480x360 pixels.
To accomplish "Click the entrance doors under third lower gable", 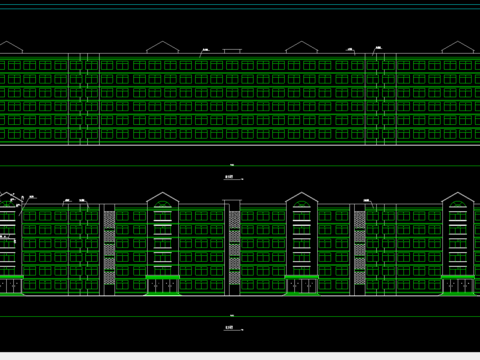I will click(302, 286).
